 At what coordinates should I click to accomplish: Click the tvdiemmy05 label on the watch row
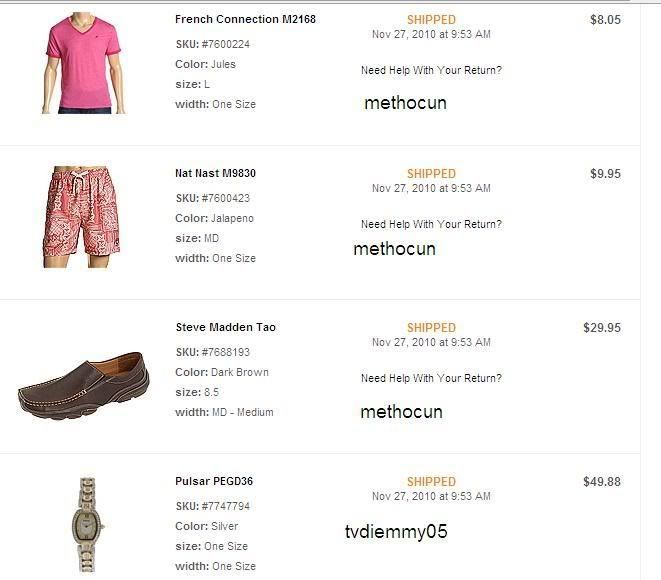pyautogui.click(x=396, y=532)
